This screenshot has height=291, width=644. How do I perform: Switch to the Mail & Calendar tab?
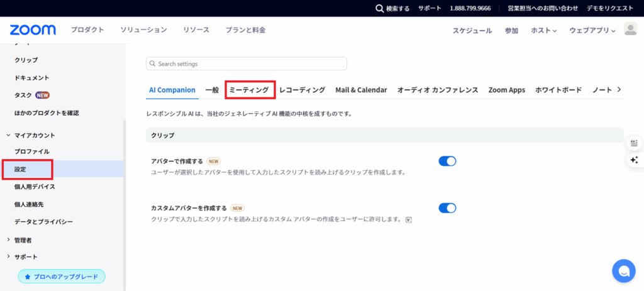[361, 90]
